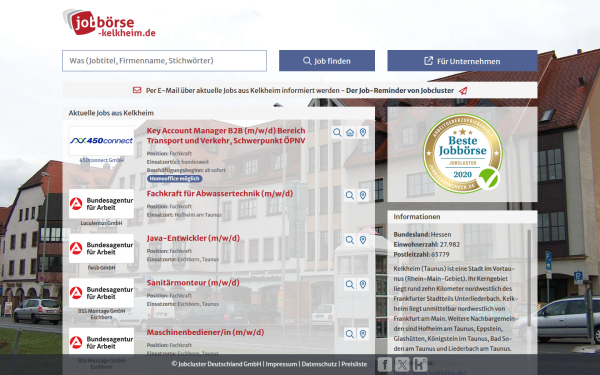This screenshot has height=375, width=600.
Task: Click the Informationen panel heading
Action: point(417,217)
